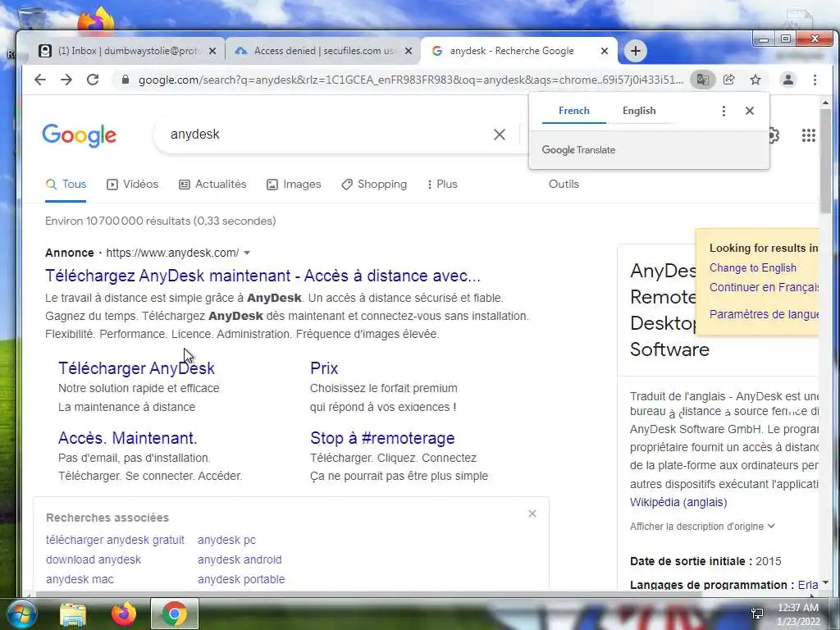Open the Prix sitelink

click(323, 368)
